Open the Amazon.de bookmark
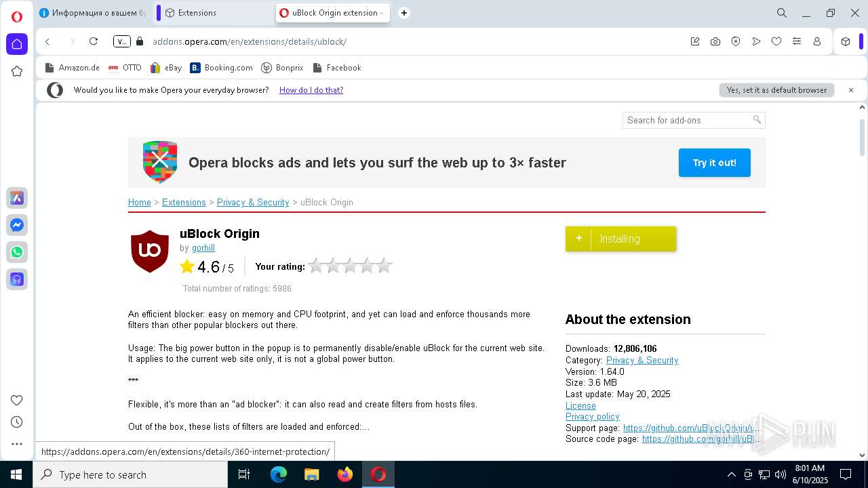Image resolution: width=868 pixels, height=488 pixels. [x=72, y=68]
